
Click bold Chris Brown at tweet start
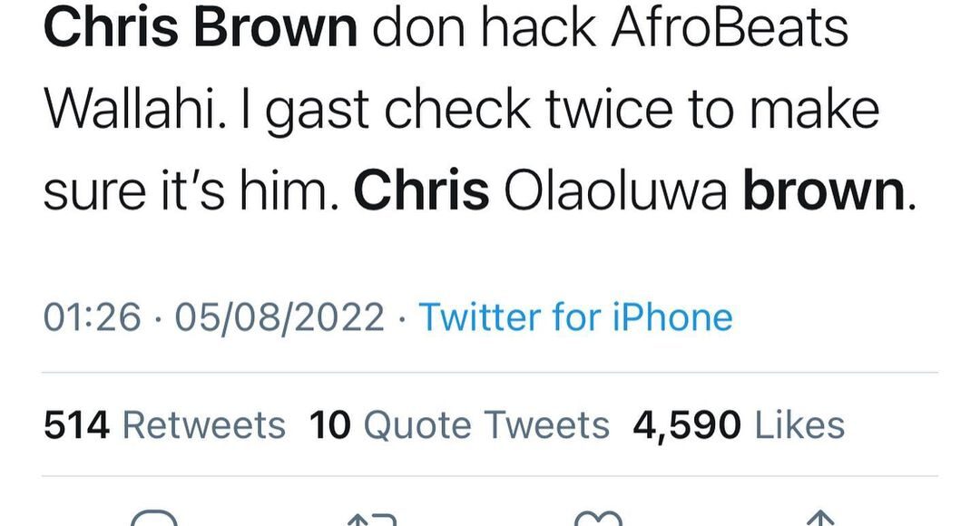(201, 28)
